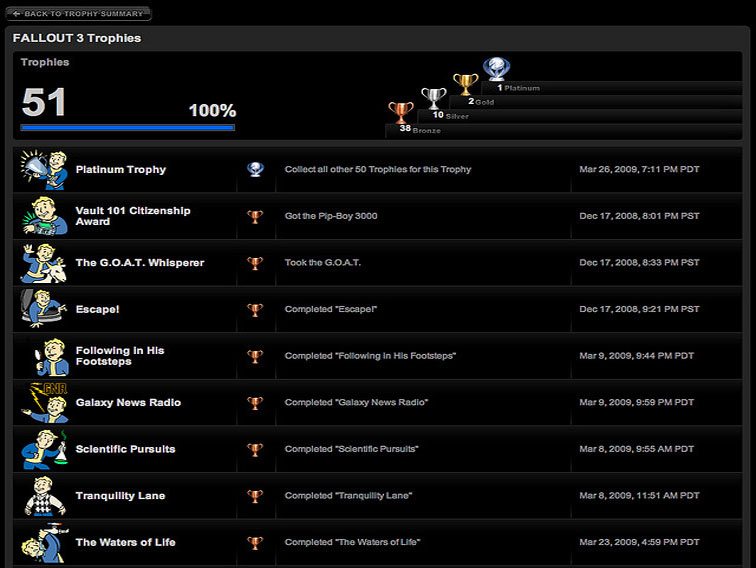This screenshot has width=756, height=568.
Task: Click date 'Dec 17, 2008, 9:21 PM PST'
Action: 639,309
